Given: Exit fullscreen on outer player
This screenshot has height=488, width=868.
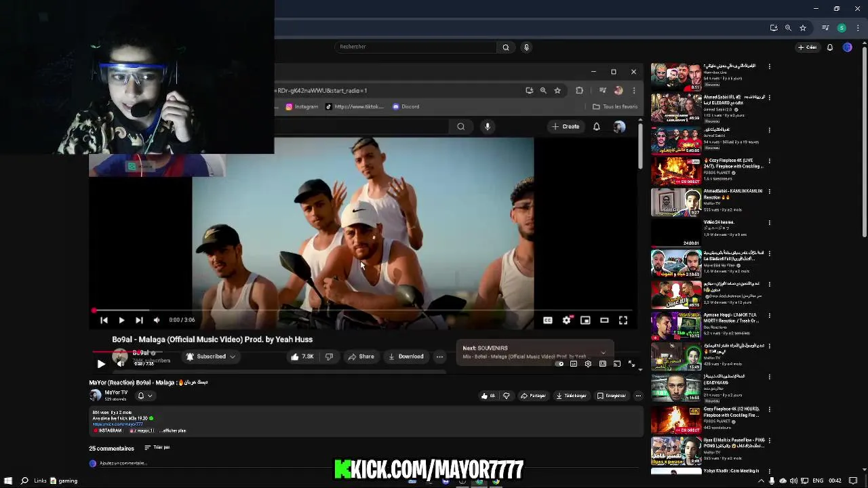Looking at the screenshot, I should [x=631, y=364].
